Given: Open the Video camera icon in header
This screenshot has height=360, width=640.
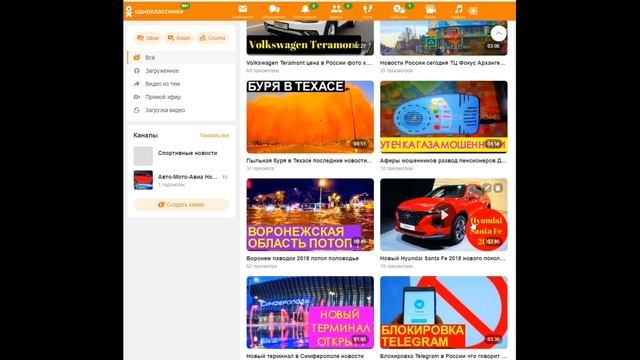Looking at the screenshot, I should click(430, 9).
